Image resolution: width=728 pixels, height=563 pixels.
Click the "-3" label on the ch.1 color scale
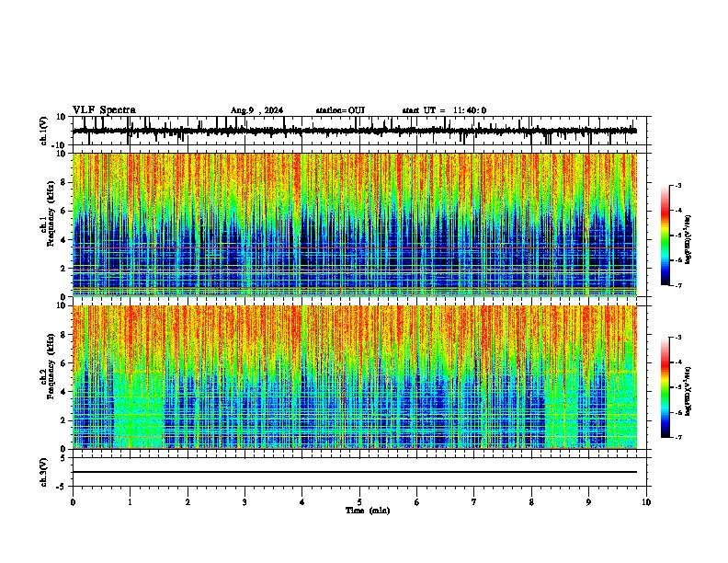coord(678,185)
